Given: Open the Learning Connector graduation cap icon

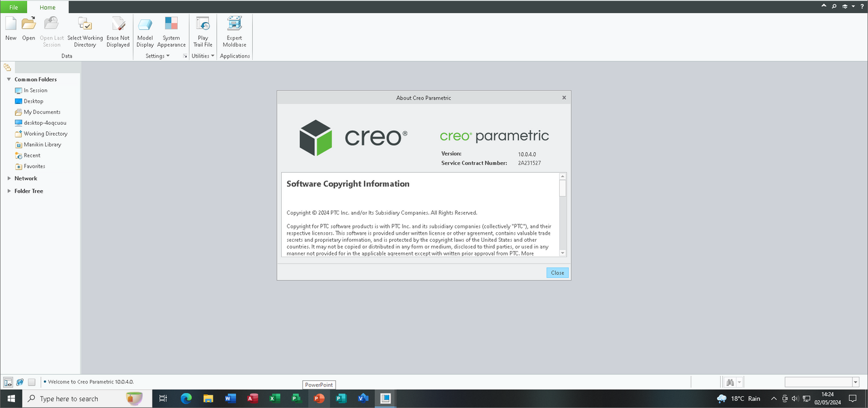Looking at the screenshot, I should [845, 6].
